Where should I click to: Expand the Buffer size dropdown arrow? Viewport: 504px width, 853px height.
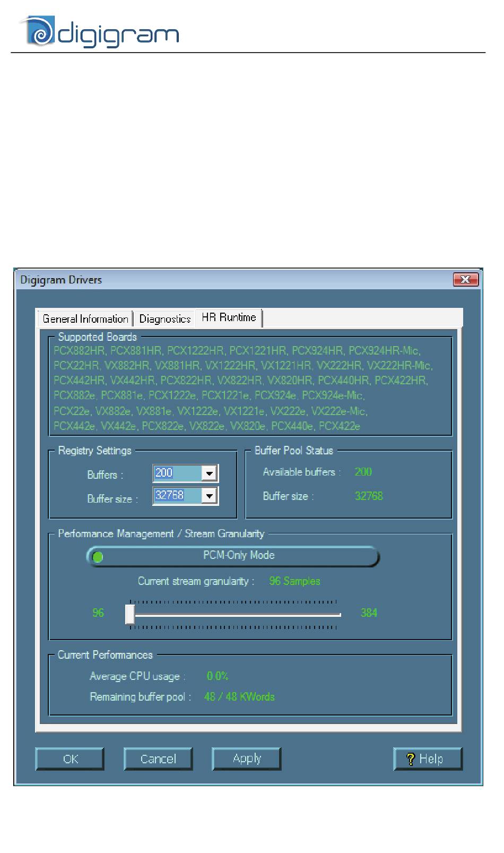click(210, 496)
